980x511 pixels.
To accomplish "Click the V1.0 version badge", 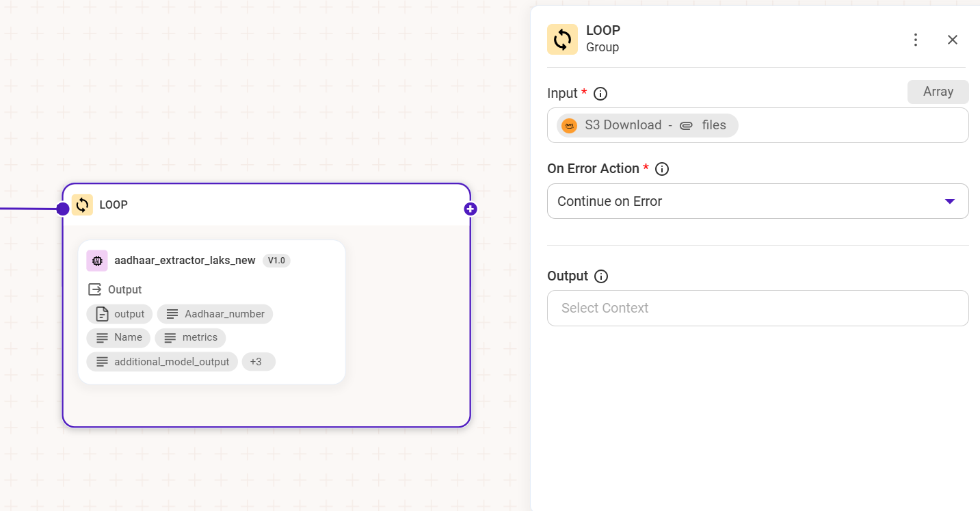I will (x=276, y=261).
